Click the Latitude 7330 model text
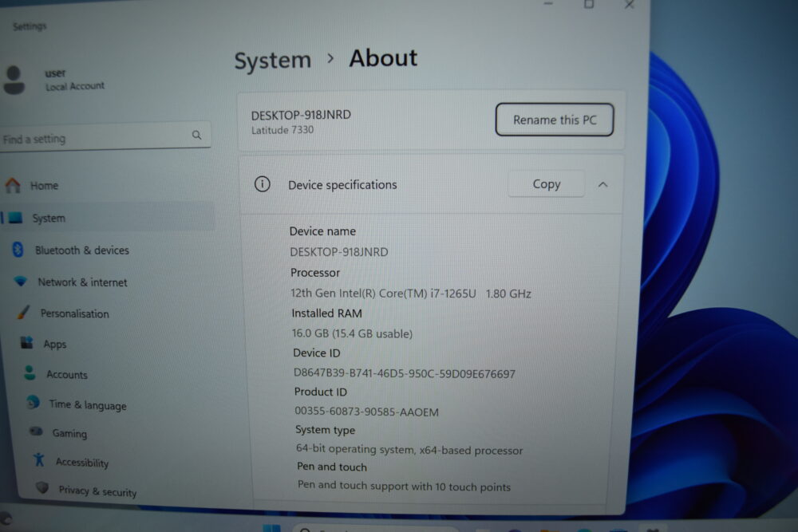The width and height of the screenshot is (798, 532). (282, 130)
